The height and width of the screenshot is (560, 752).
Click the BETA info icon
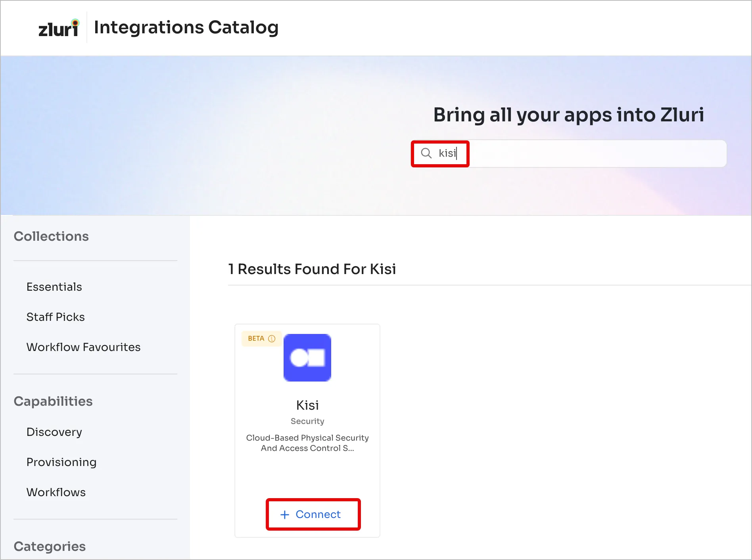pyautogui.click(x=272, y=339)
